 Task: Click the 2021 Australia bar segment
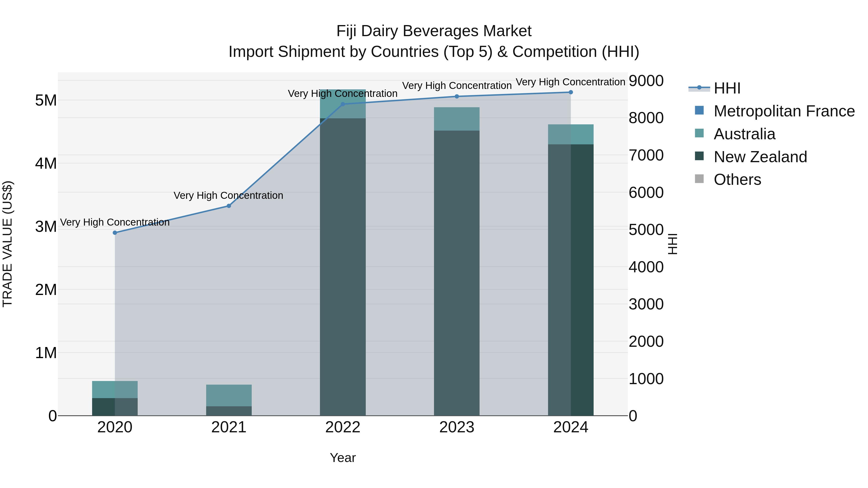[229, 395]
